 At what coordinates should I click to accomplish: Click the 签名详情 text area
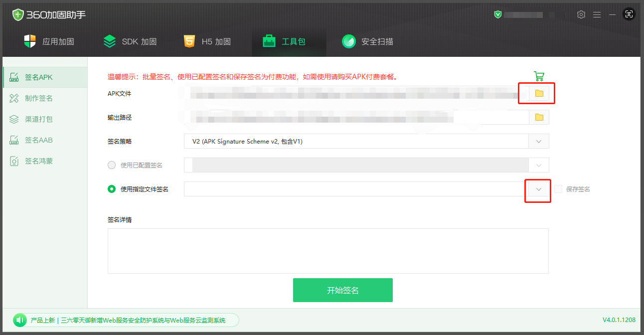[328, 251]
